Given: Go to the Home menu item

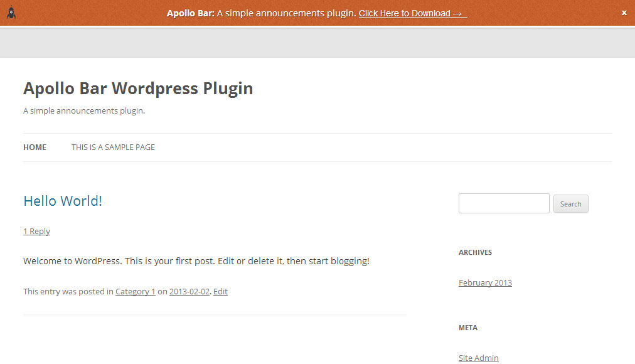Looking at the screenshot, I should pos(35,147).
